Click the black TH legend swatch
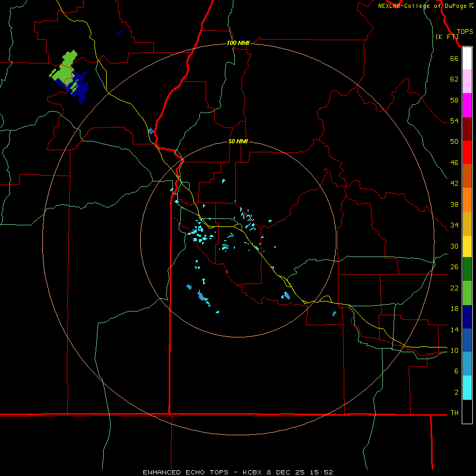The width and height of the screenshot is (476, 476). [x=467, y=411]
